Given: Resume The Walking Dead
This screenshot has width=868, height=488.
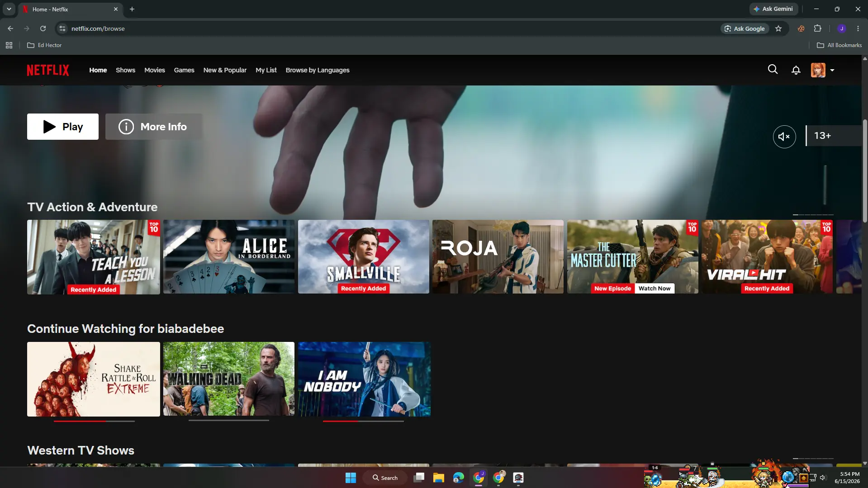Looking at the screenshot, I should 228,379.
